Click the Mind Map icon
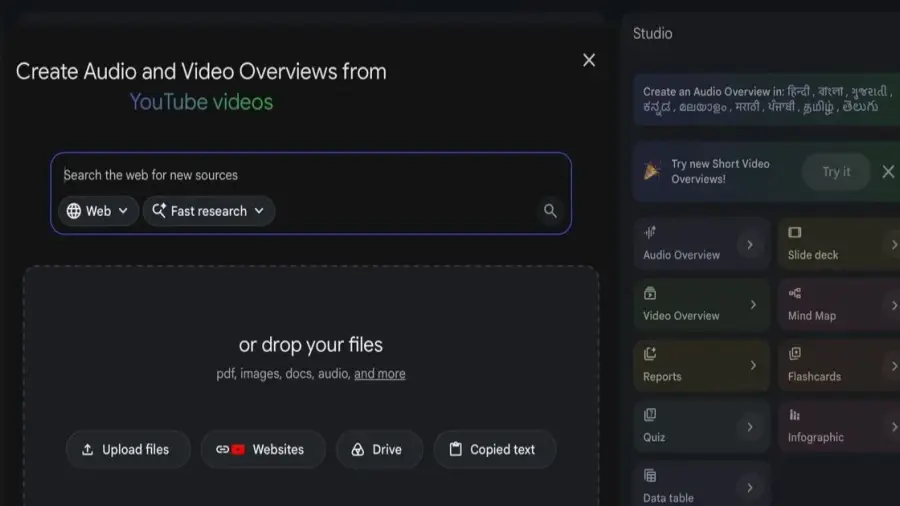The height and width of the screenshot is (506, 900). click(x=794, y=293)
